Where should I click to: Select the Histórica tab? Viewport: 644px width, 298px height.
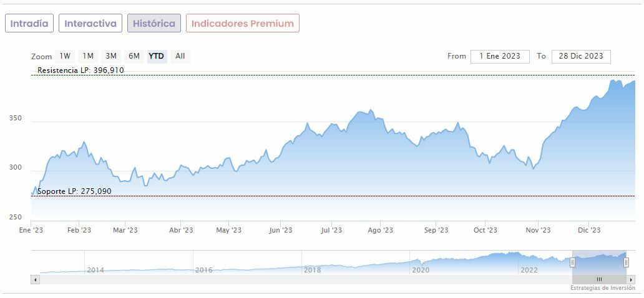tap(154, 24)
